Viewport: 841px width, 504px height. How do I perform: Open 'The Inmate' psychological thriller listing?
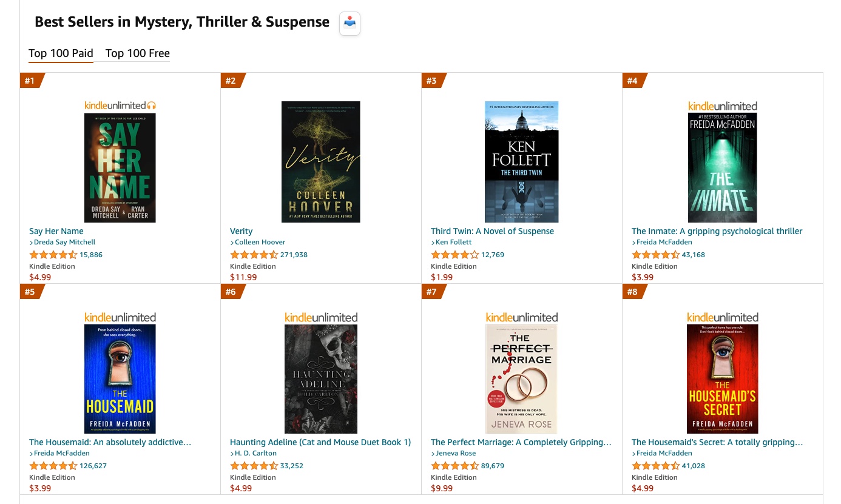717,231
